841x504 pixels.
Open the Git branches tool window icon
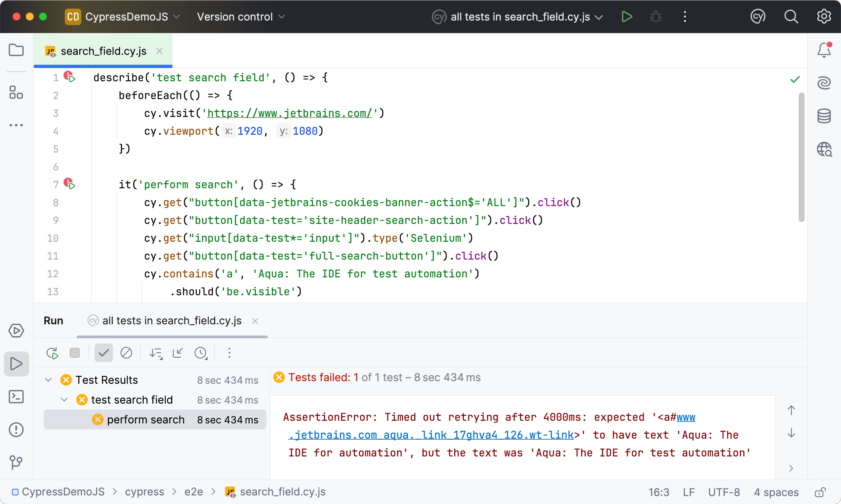[16, 462]
